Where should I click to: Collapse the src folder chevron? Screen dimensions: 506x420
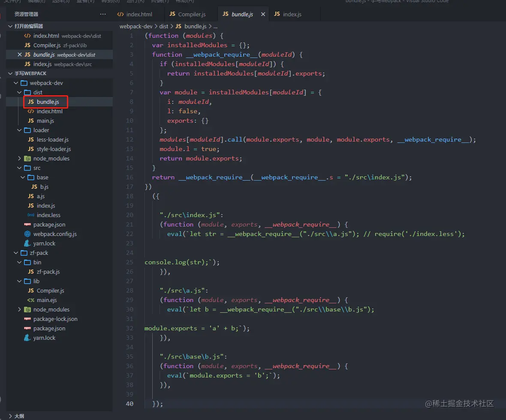coord(19,168)
